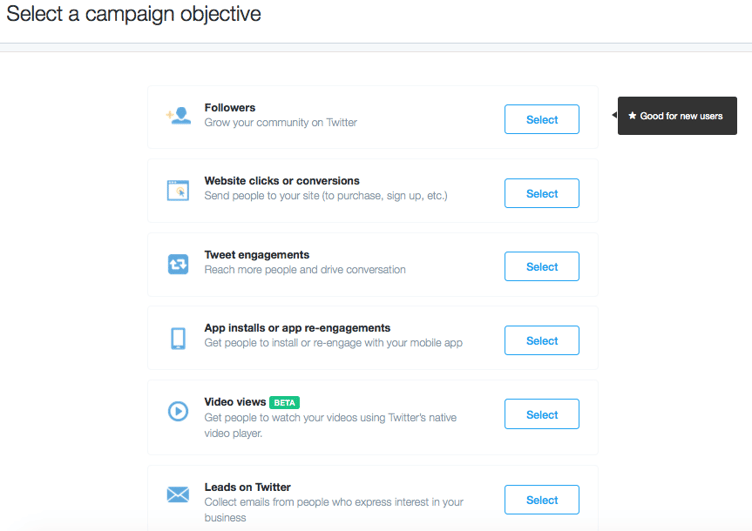The width and height of the screenshot is (752, 531).
Task: Click the Video views title
Action: (234, 402)
